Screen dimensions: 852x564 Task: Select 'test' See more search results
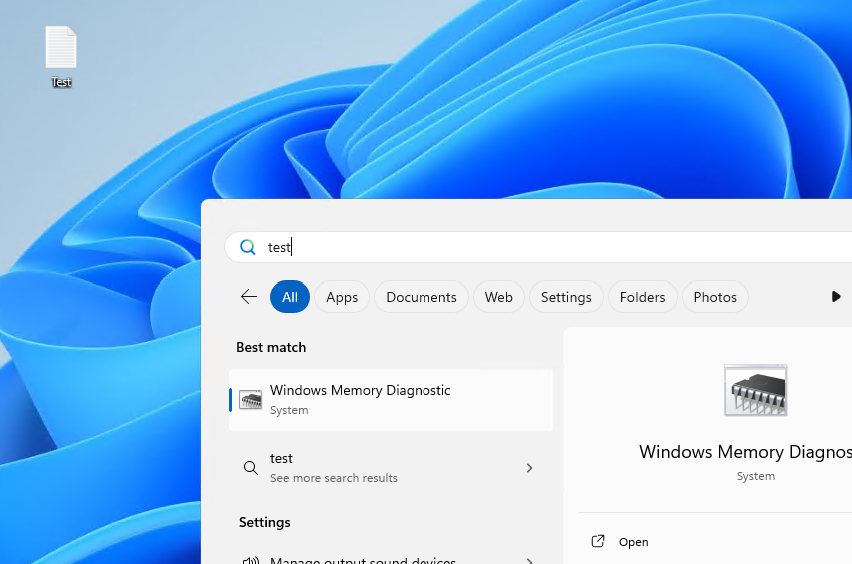point(391,468)
